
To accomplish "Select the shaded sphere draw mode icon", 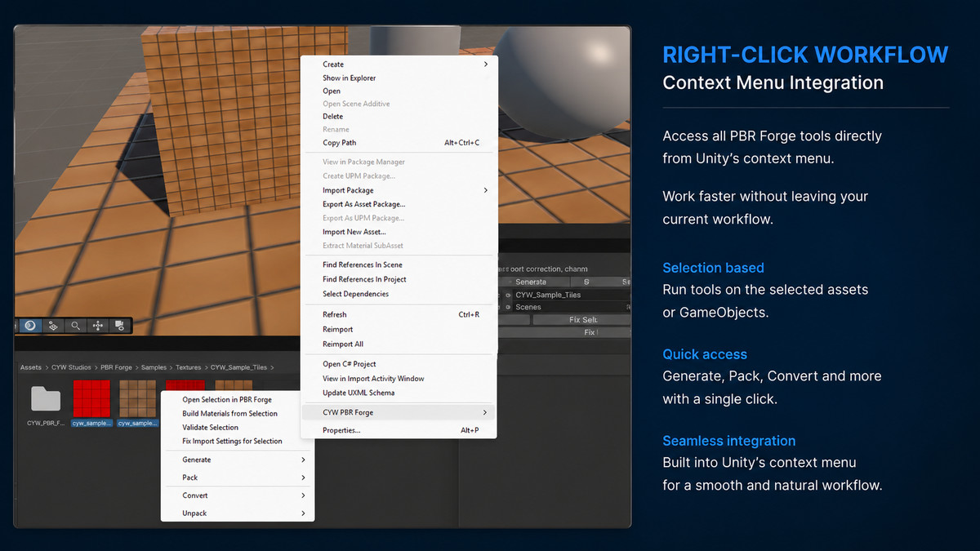I will pos(30,326).
